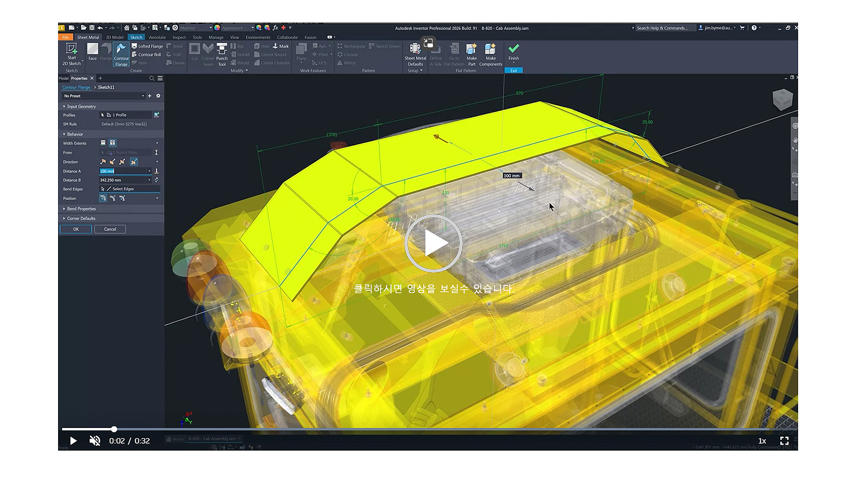Open the Modify panel dropdown

(x=239, y=70)
